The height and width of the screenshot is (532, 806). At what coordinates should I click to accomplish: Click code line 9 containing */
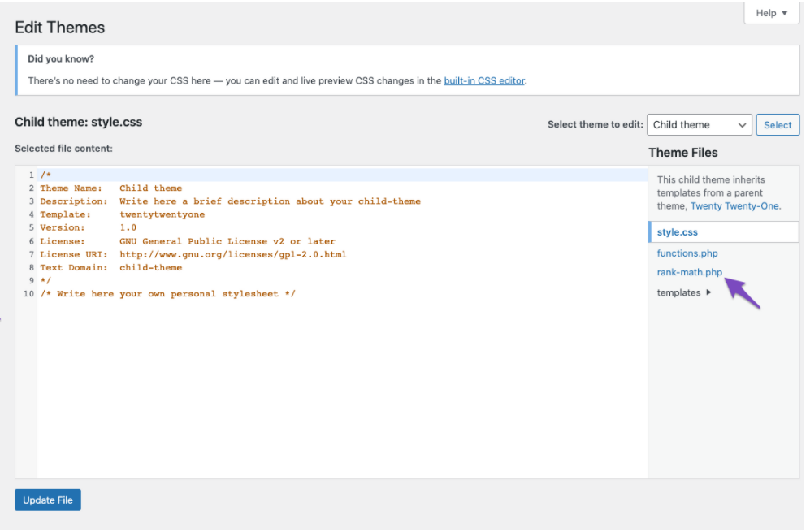[x=45, y=281]
